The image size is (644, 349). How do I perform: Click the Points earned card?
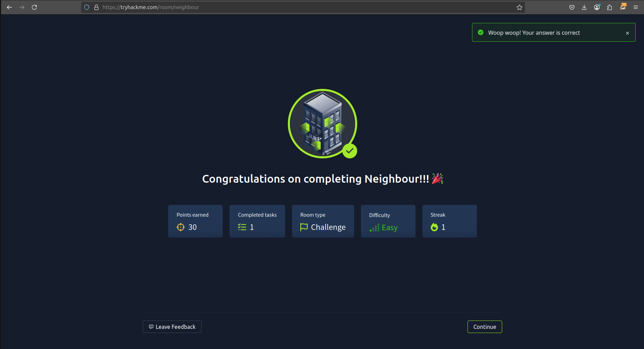click(x=195, y=221)
